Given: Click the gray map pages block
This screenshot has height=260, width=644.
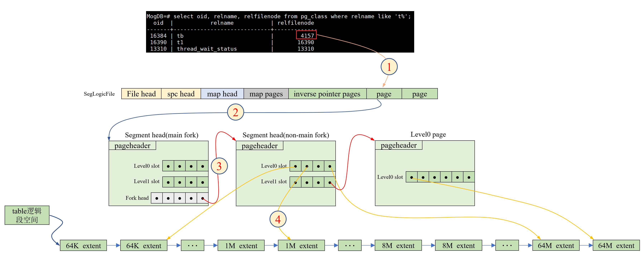Looking at the screenshot, I should [x=266, y=94].
